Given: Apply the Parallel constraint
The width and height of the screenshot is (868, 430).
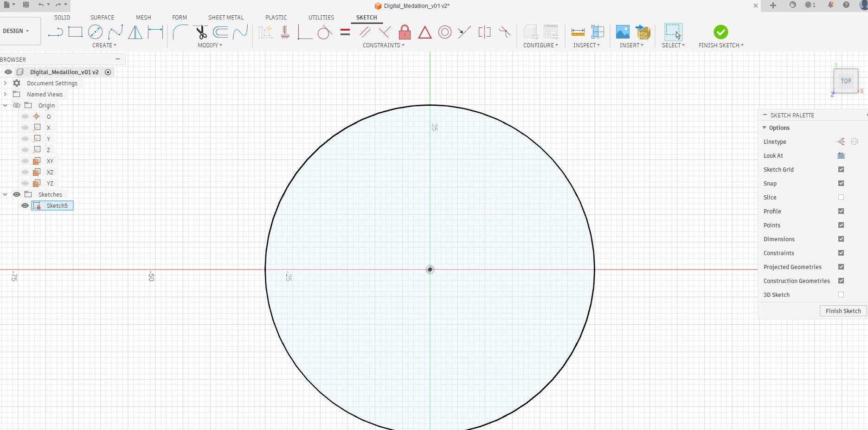Looking at the screenshot, I should [x=365, y=32].
